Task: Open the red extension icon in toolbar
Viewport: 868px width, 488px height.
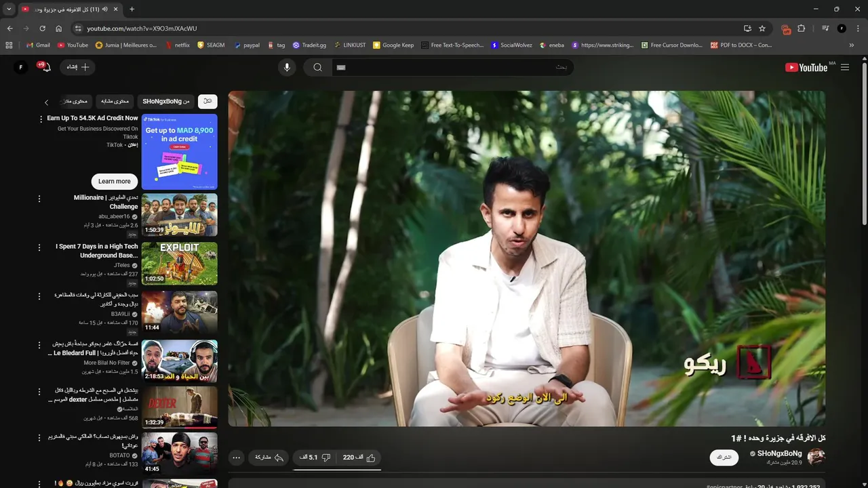Action: coord(786,29)
